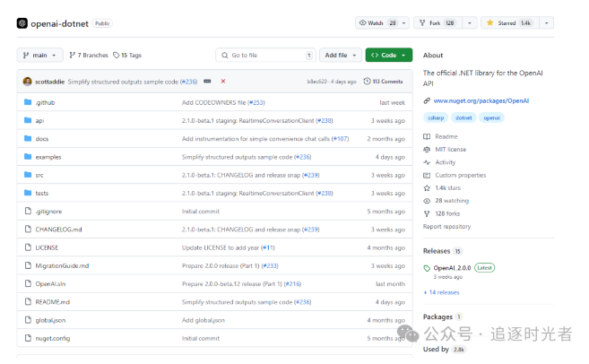Expand commit message ellipsis icon
The height and width of the screenshot is (364, 589).
pos(207,82)
